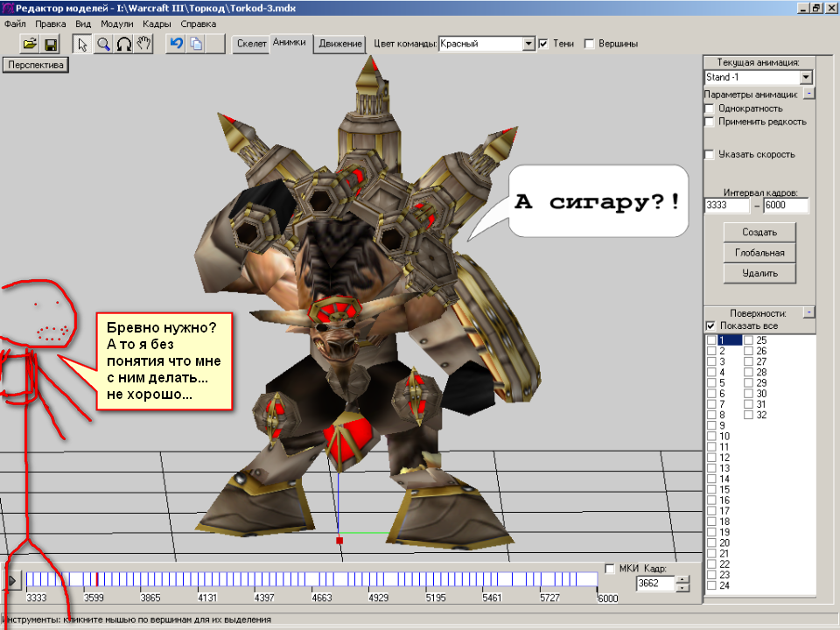
Task: Click the red current-frame marker on the timeline
Action: (97, 579)
